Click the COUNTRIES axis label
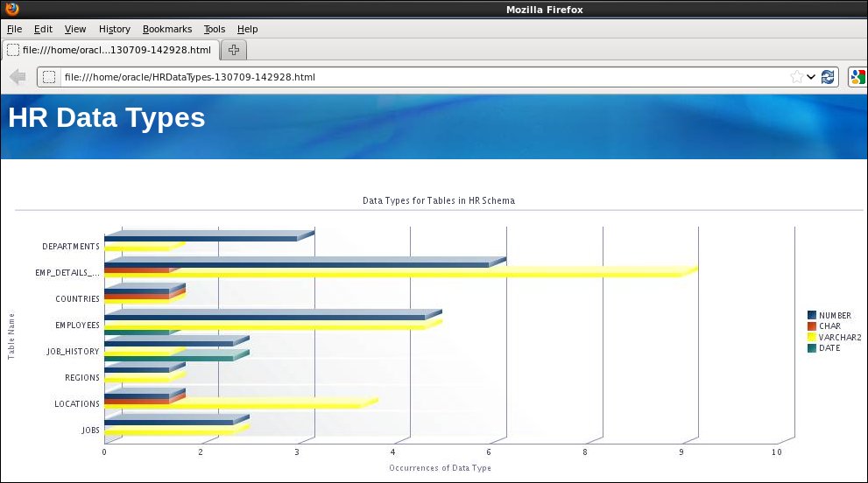 [x=77, y=298]
